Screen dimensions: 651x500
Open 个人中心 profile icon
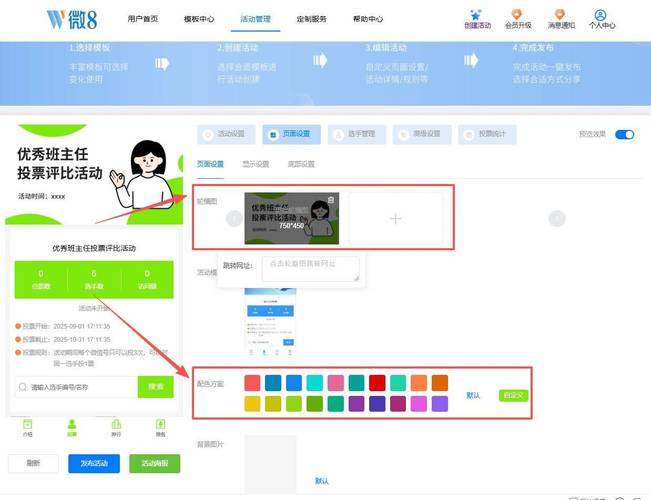pos(601,16)
